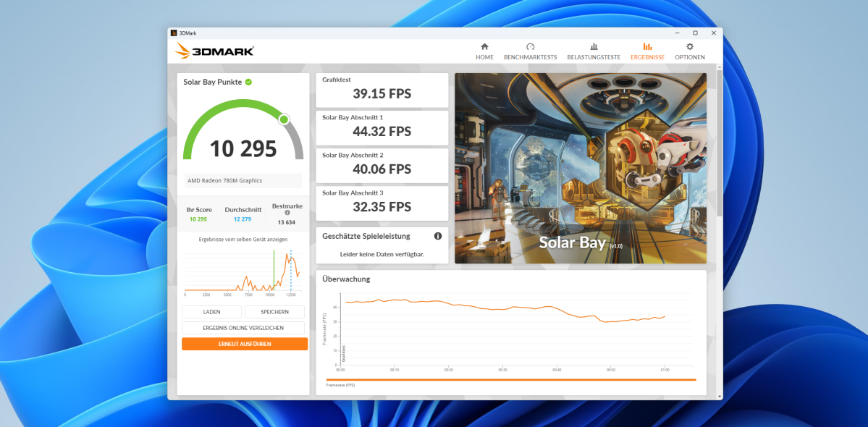Click the score distribution chart
Screen dimensions: 868x427
pyautogui.click(x=243, y=271)
